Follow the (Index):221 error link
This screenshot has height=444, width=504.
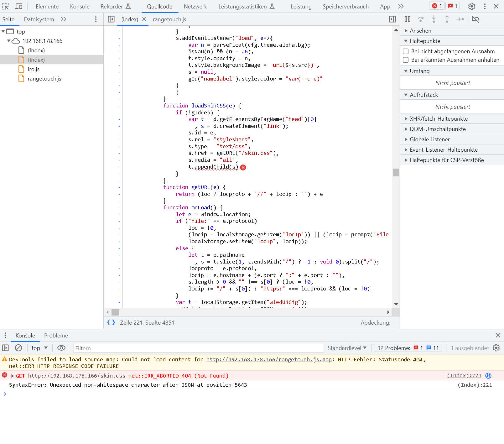click(464, 376)
